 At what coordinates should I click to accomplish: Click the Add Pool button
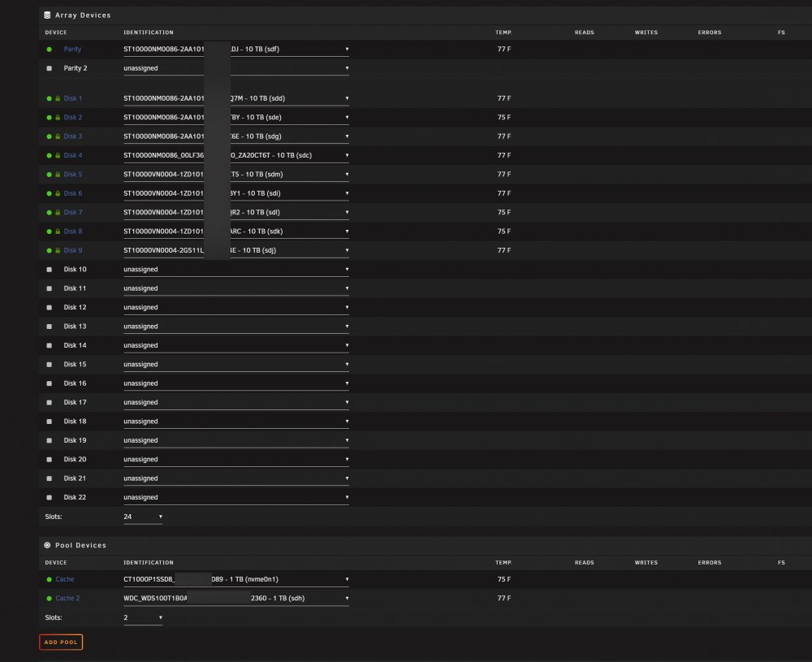point(61,642)
